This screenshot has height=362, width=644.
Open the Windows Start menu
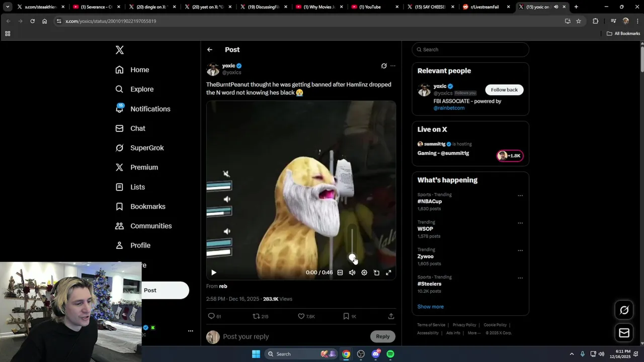click(x=256, y=354)
